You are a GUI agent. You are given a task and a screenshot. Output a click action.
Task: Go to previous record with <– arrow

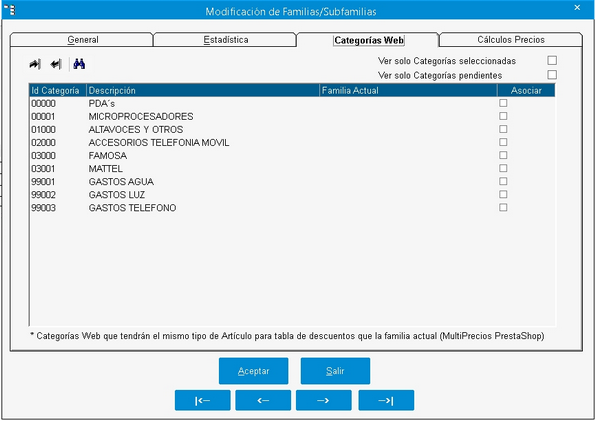[x=263, y=400]
